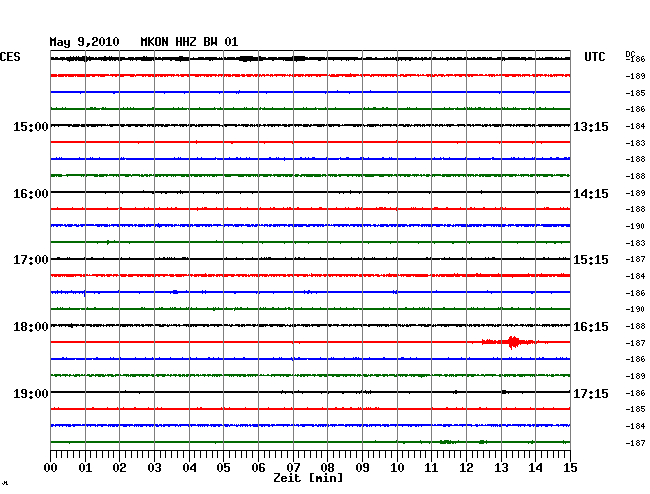The height and width of the screenshot is (494, 650).
Task: Click the date label May 9,2010
Action: tap(84, 42)
